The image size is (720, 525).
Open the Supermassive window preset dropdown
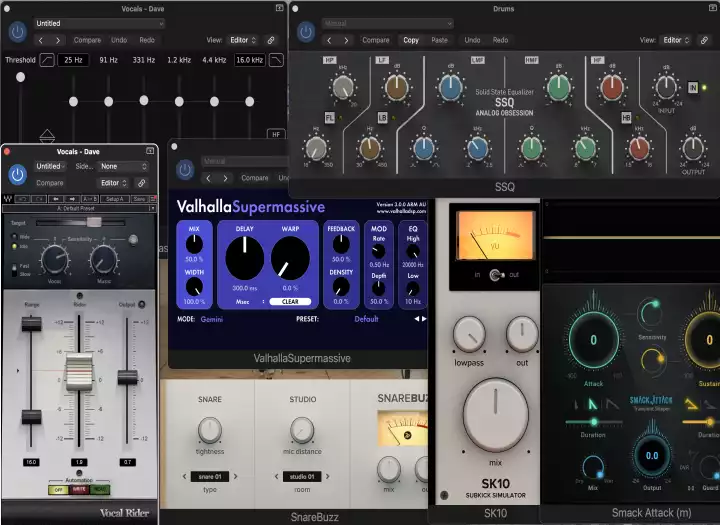click(x=246, y=161)
